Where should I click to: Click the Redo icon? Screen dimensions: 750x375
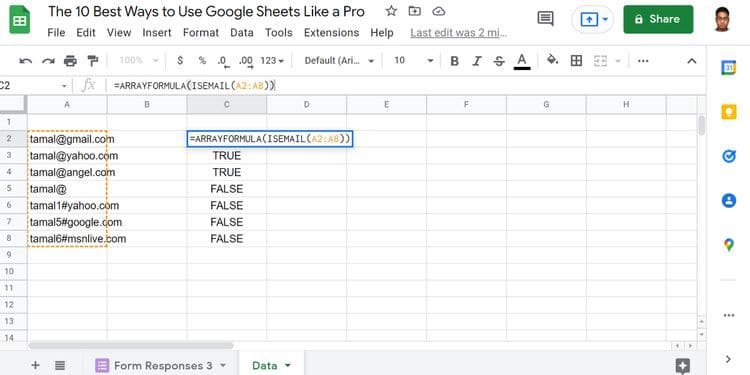[x=48, y=61]
